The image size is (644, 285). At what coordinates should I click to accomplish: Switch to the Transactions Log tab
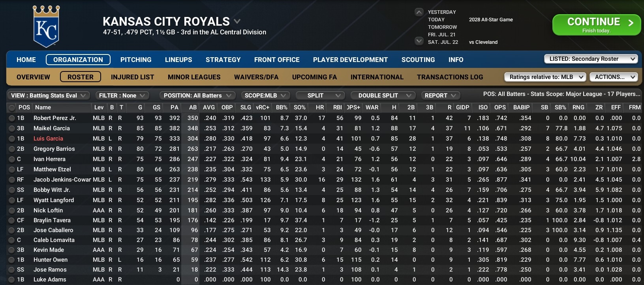click(x=450, y=77)
